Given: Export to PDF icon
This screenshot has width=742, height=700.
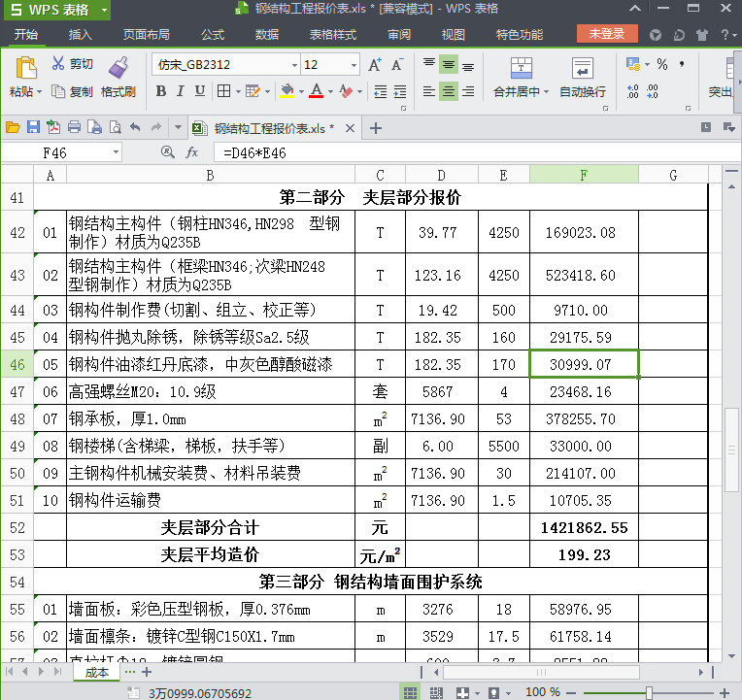Looking at the screenshot, I should click(x=53, y=127).
